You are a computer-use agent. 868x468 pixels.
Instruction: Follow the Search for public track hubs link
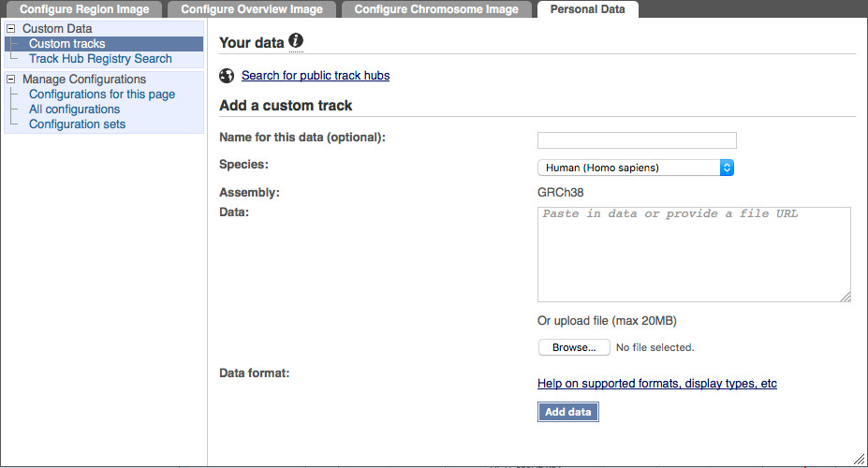(x=316, y=75)
